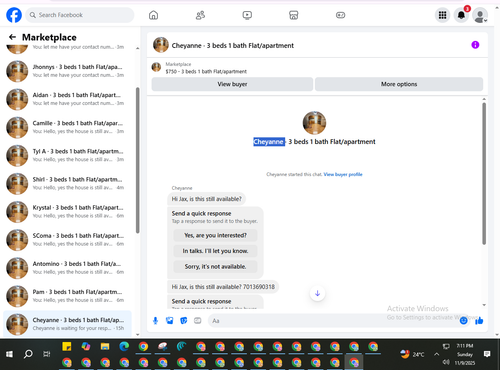Screen dimensions: 500x370
Task: Open the Notifications bell
Action: click(x=461, y=15)
